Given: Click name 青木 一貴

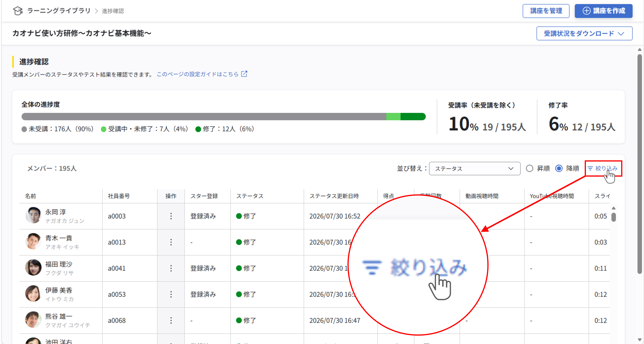Looking at the screenshot, I should 59,238.
